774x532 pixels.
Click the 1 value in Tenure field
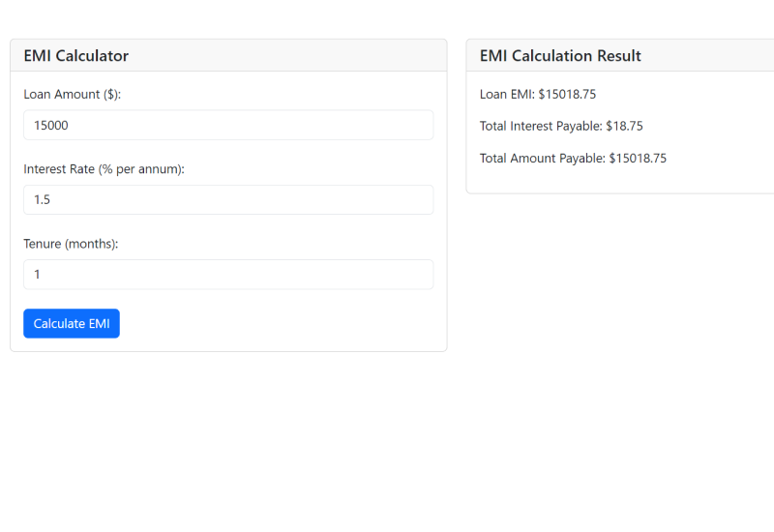pyautogui.click(x=38, y=275)
